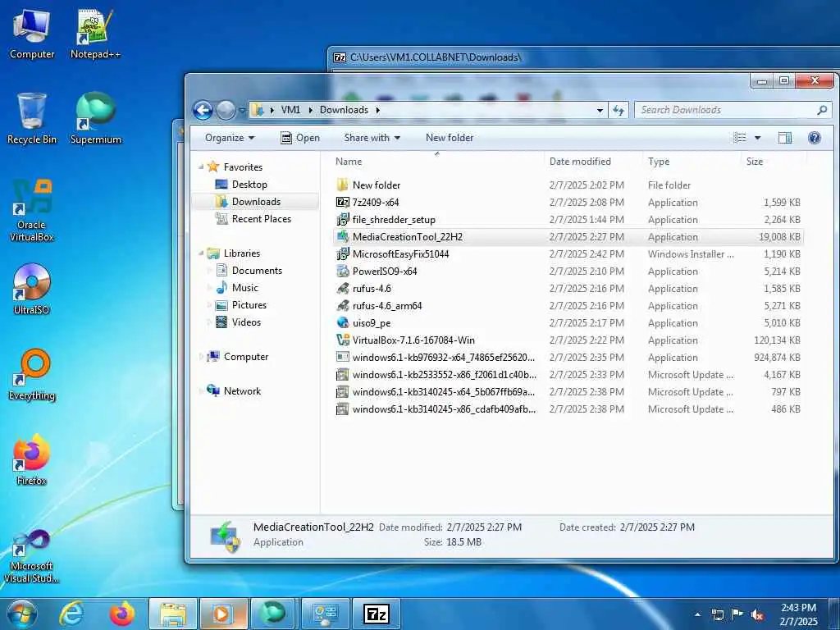The image size is (840, 630).
Task: Click the uiso9_pe file icon
Action: [342, 323]
